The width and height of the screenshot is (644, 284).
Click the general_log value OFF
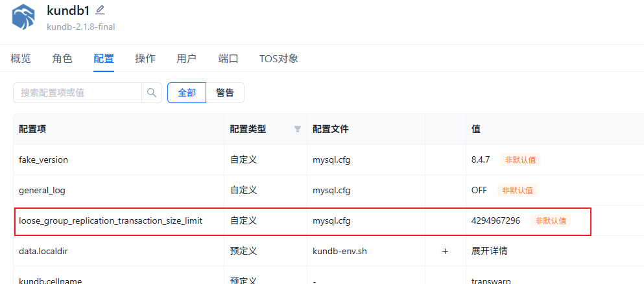479,190
